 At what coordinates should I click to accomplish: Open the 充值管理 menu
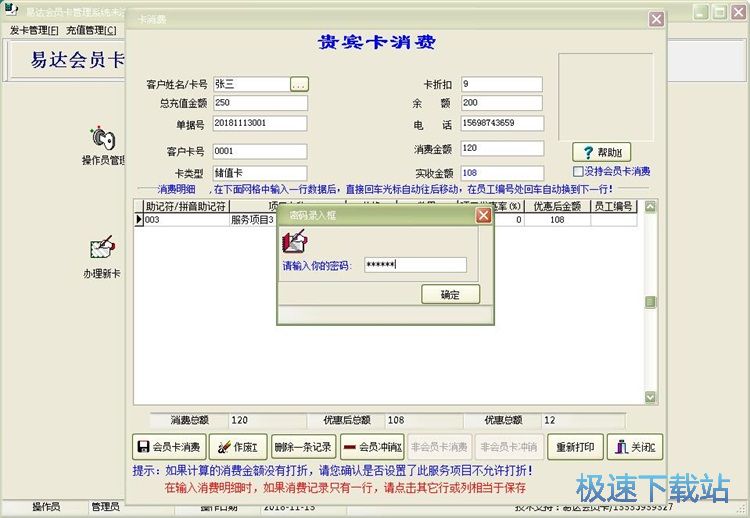coord(91,30)
